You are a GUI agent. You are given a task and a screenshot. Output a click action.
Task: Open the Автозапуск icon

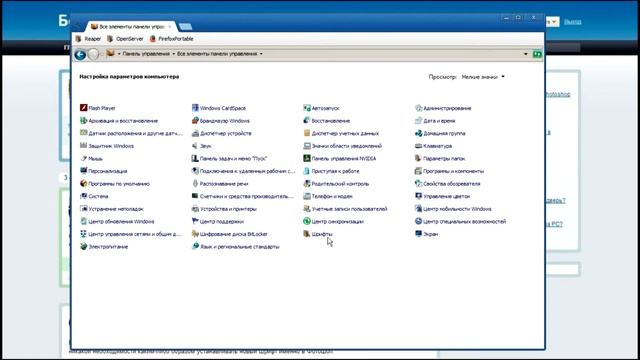(x=307, y=108)
